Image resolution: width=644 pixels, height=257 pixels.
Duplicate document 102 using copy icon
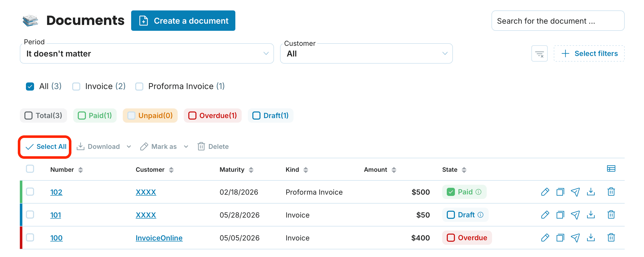coord(560,192)
